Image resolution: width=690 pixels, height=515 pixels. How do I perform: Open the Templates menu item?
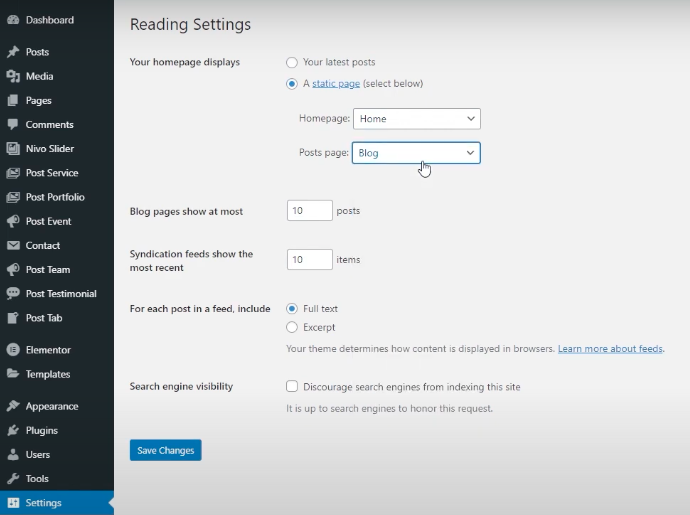tap(48, 374)
